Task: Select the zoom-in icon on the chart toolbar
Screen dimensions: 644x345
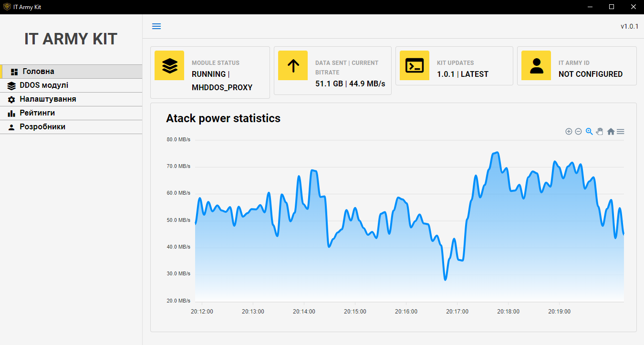Action: click(569, 131)
